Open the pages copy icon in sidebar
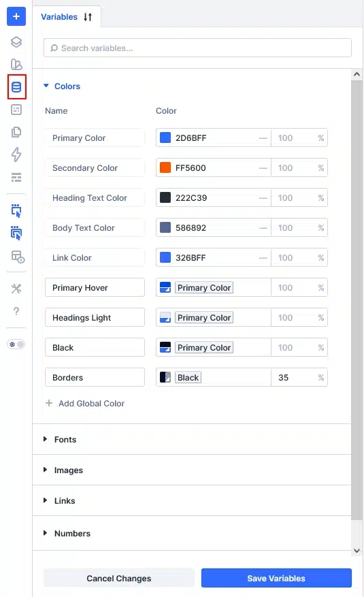 pos(16,132)
